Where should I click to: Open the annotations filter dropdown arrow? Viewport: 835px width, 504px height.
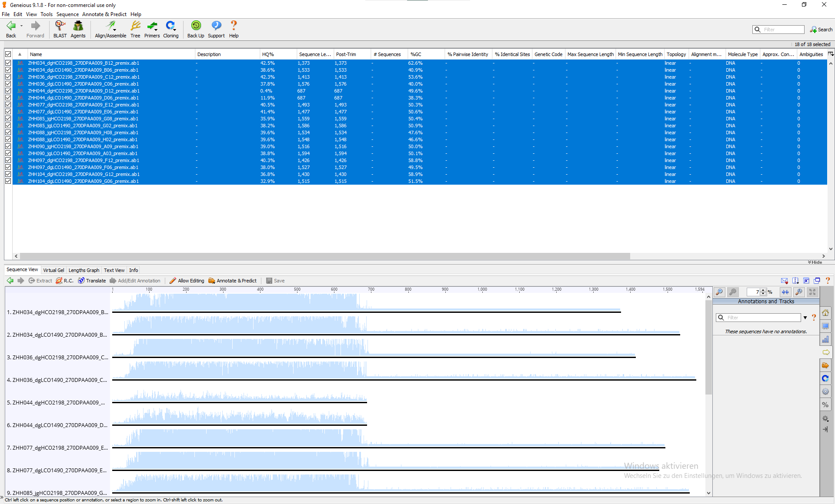click(x=805, y=318)
